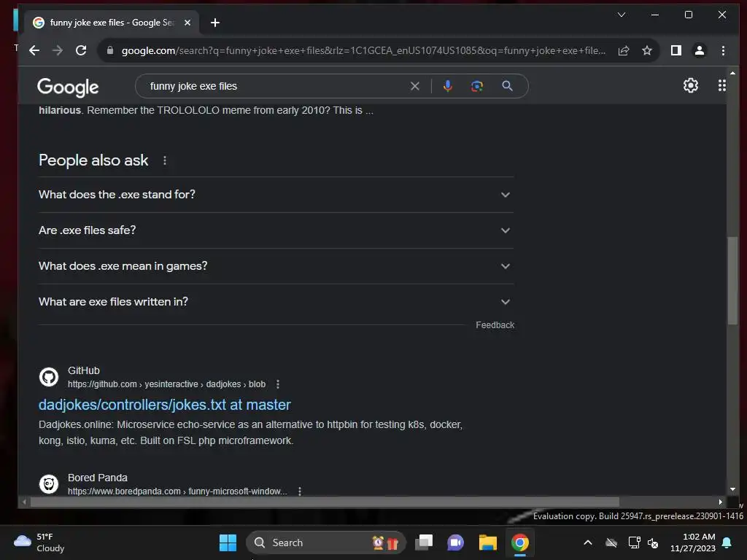Select the 'funny joke exe files' tab

[112, 23]
